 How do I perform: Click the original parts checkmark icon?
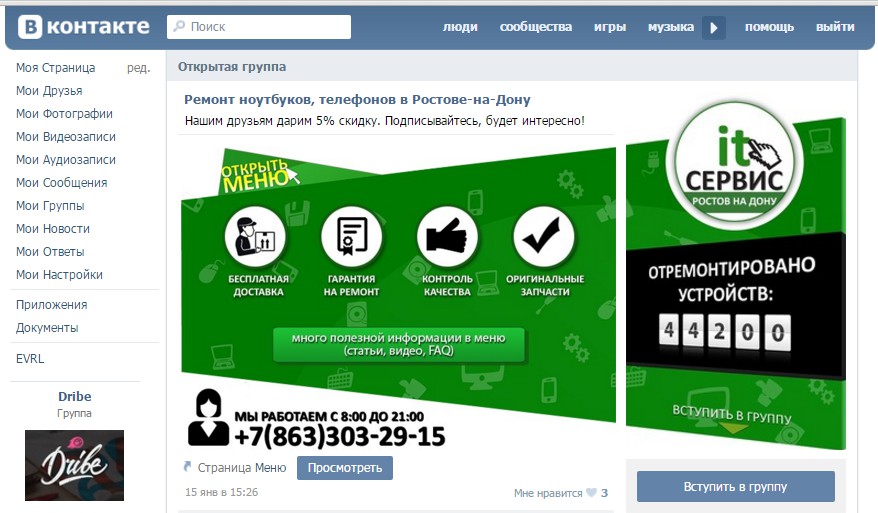tap(544, 237)
